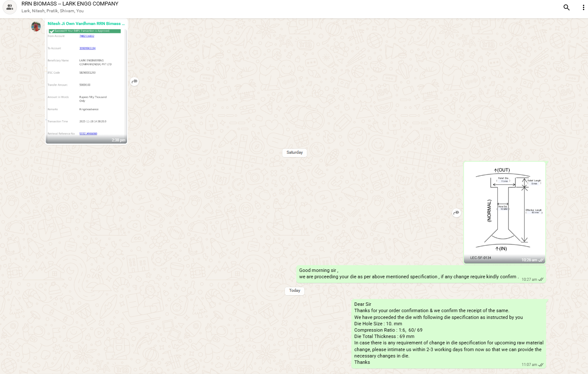The width and height of the screenshot is (588, 374).
Task: Click read receipt ticks on die diagram image
Action: [541, 260]
